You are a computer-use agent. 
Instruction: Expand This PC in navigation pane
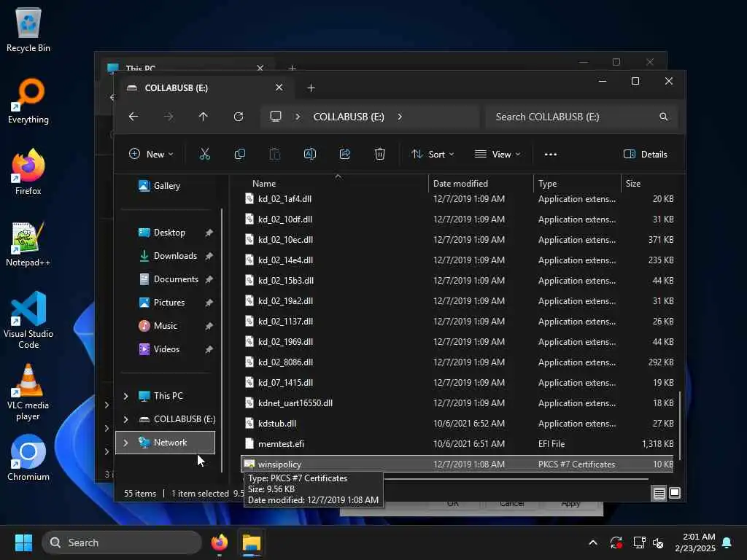coord(125,396)
